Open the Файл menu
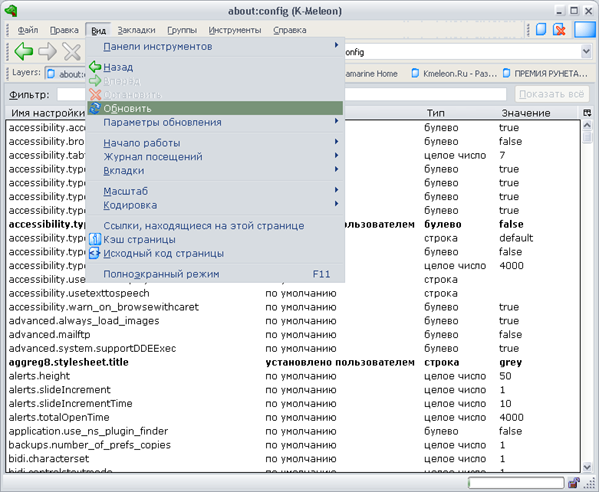 (28, 30)
